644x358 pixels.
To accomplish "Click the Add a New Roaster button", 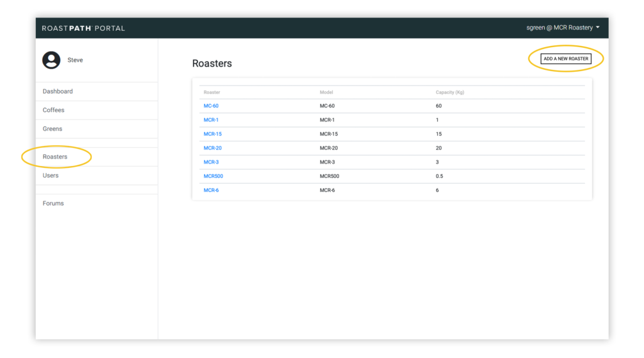I will tap(565, 59).
